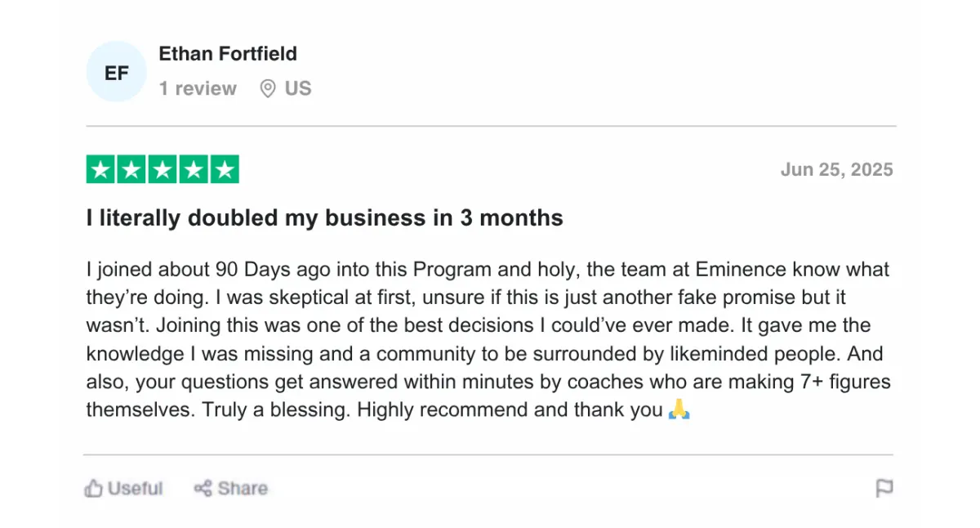Open Share options via the Share label
This screenshot has width=980, height=528.
243,489
